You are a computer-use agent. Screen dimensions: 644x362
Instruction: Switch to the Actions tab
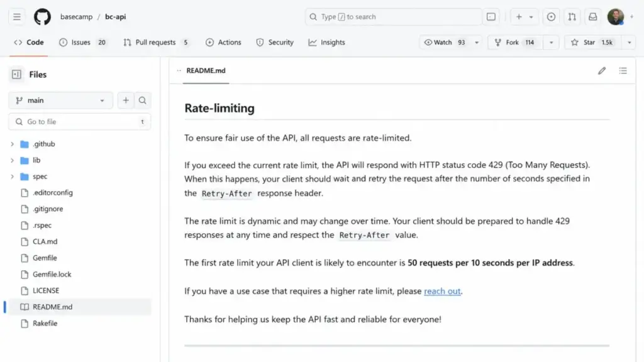pyautogui.click(x=223, y=42)
